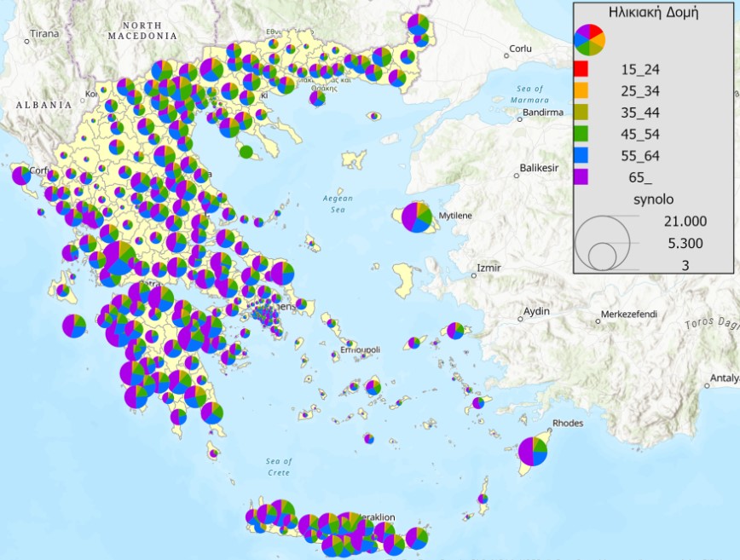This screenshot has height=560, width=740.
Task: Click the NORTH MACEDONIA country label
Action: coord(142,31)
